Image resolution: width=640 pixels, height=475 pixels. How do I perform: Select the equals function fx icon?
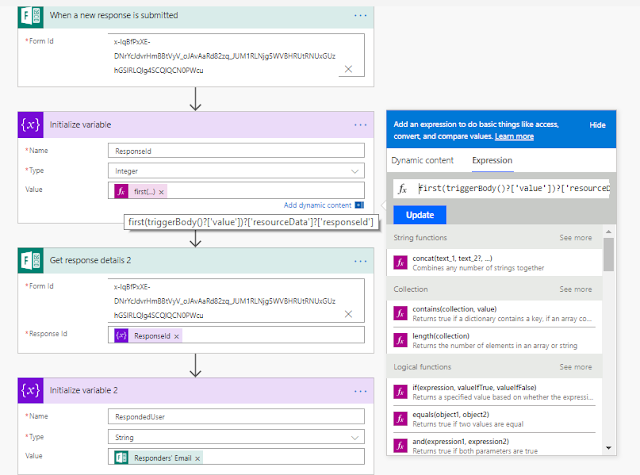[400, 419]
